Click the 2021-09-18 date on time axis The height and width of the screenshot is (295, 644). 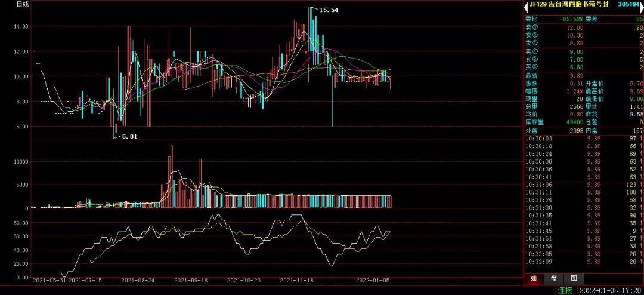(190, 279)
